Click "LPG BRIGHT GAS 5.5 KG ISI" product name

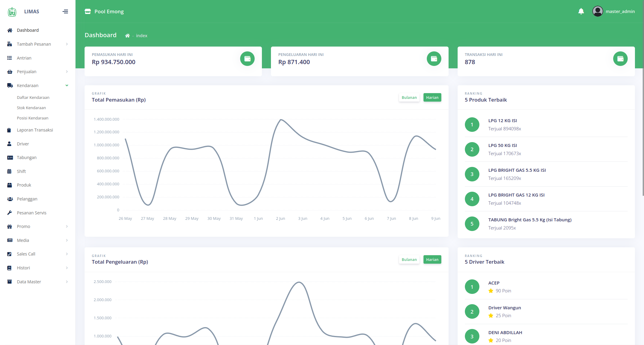(x=517, y=170)
